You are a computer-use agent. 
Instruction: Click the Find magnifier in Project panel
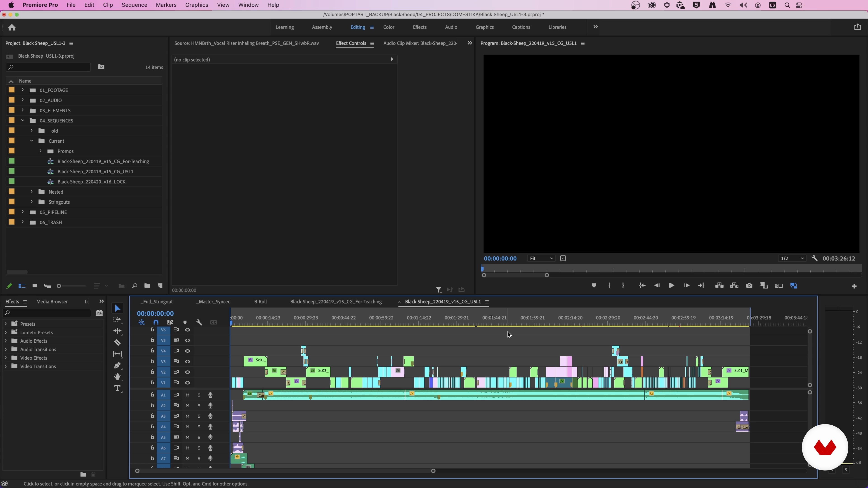134,286
